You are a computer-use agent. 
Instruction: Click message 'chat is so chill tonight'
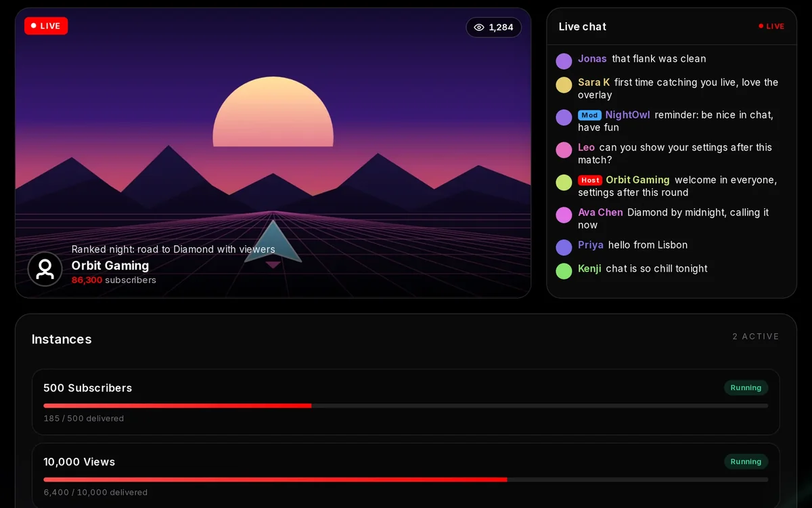[x=656, y=268]
